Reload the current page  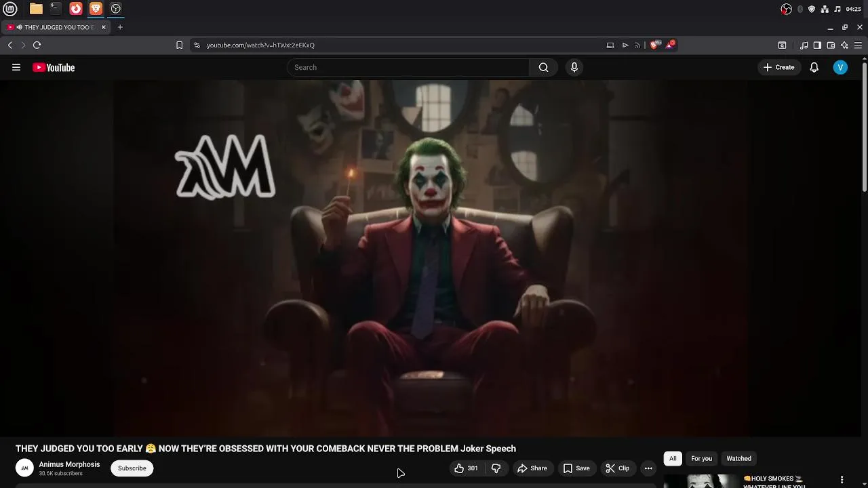coord(37,45)
